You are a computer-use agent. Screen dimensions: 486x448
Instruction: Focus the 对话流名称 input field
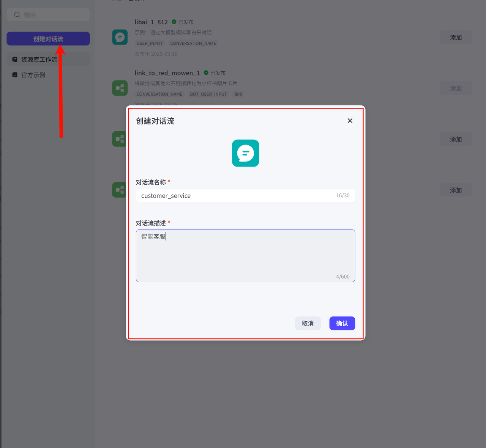[x=235, y=196]
